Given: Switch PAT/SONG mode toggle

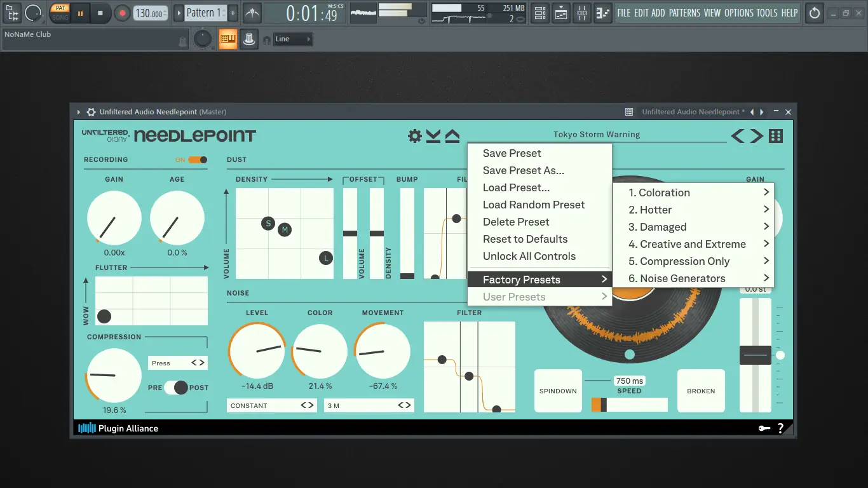Looking at the screenshot, I should click(60, 13).
